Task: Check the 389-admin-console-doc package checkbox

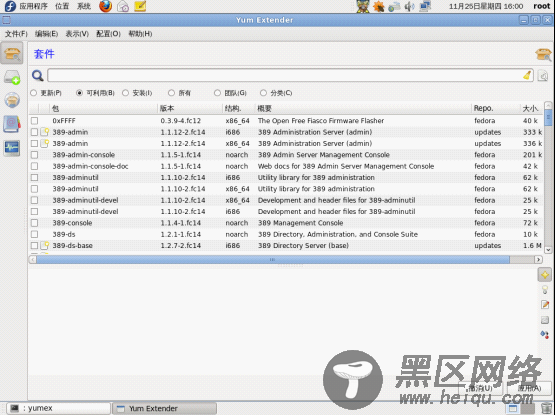Action: 34,166
